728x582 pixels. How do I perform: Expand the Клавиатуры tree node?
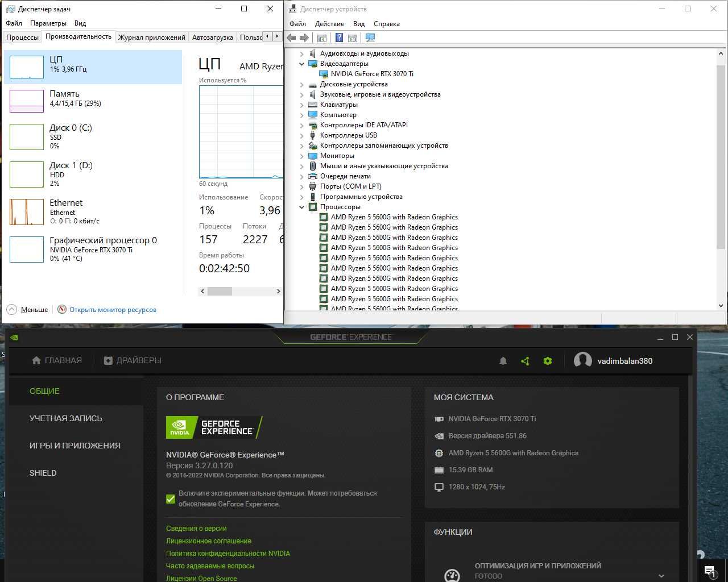(302, 105)
